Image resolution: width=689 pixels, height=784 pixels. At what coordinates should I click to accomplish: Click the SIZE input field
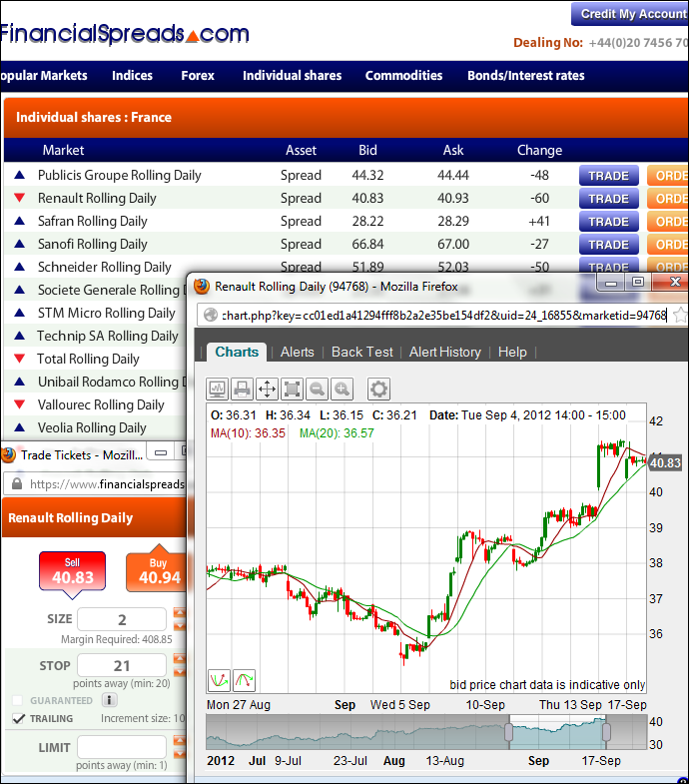pyautogui.click(x=122, y=619)
